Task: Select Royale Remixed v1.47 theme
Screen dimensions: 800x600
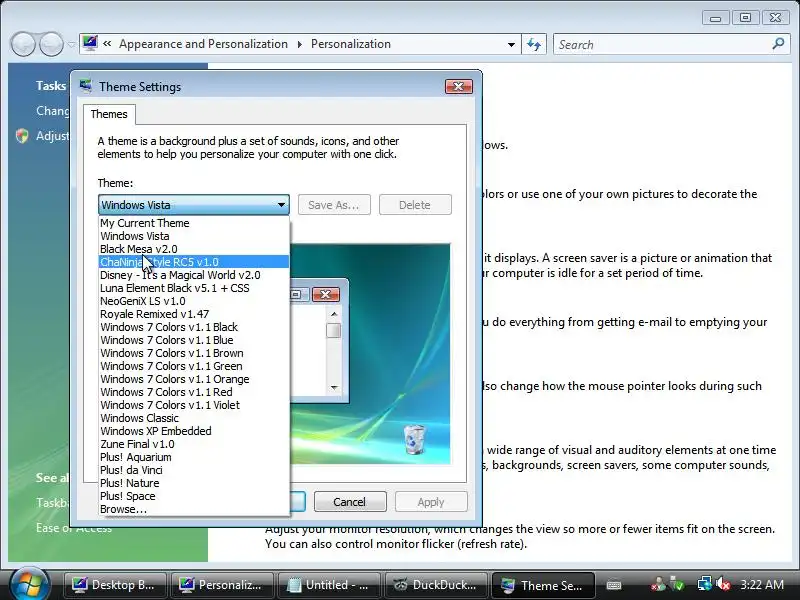Action: [x=194, y=314]
